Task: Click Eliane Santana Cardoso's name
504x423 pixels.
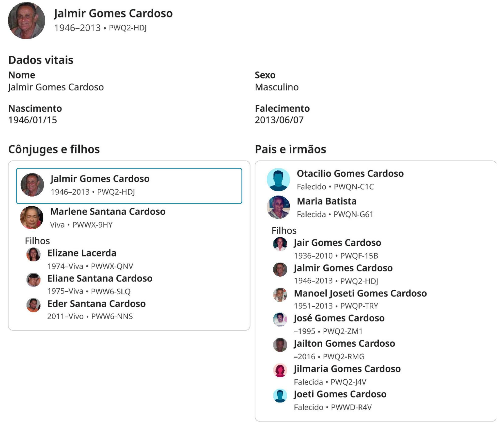Action: point(100,278)
